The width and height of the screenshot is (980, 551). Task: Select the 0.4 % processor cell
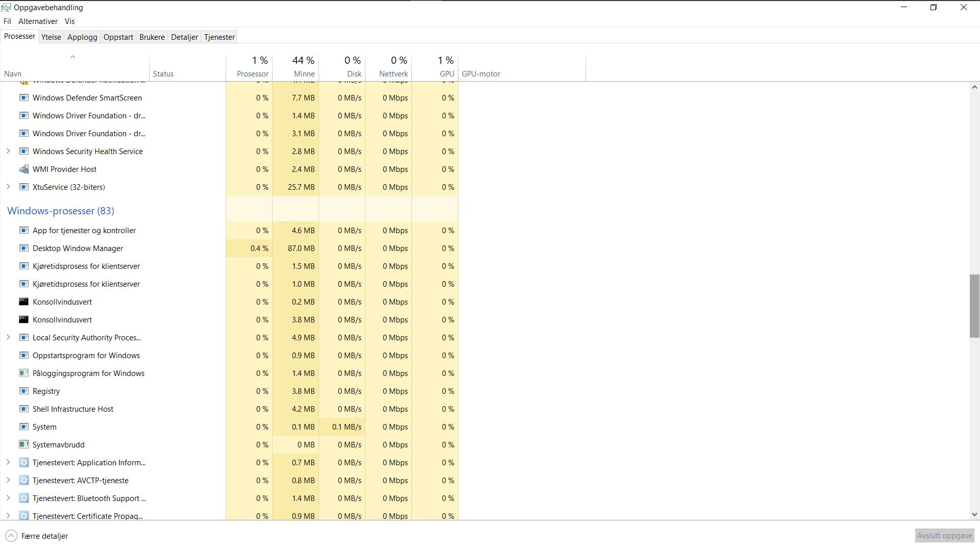[249, 248]
